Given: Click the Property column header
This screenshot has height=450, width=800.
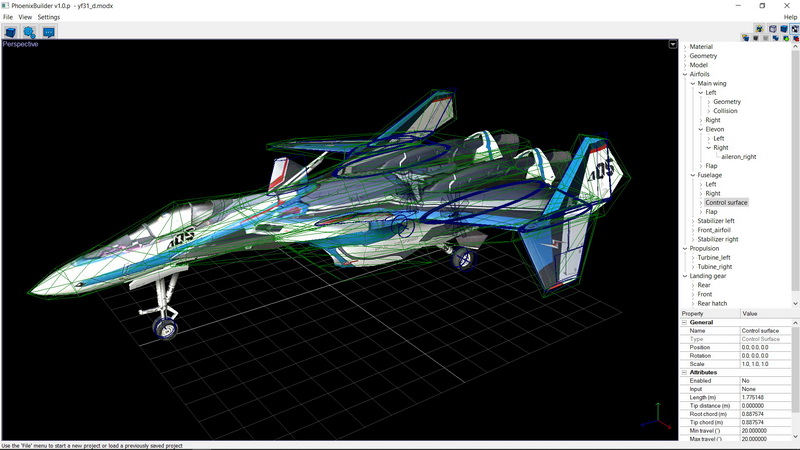Looking at the screenshot, I should click(710, 313).
